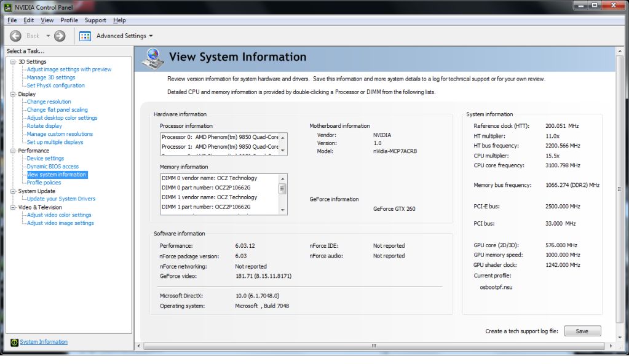Click the Back arrow icon
Viewport: 629px width, 364px height.
pyautogui.click(x=15, y=36)
